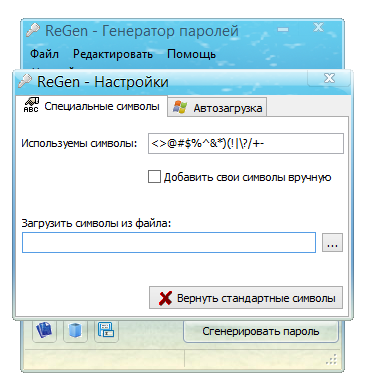Click the red X icon on Вернуть стандартные символы
387x388 pixels.
[x=165, y=298]
